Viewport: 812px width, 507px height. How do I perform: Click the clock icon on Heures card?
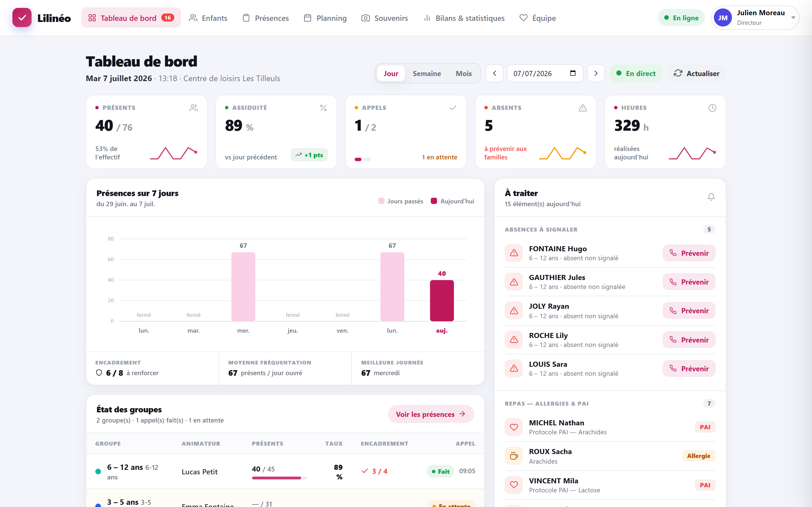pos(712,108)
